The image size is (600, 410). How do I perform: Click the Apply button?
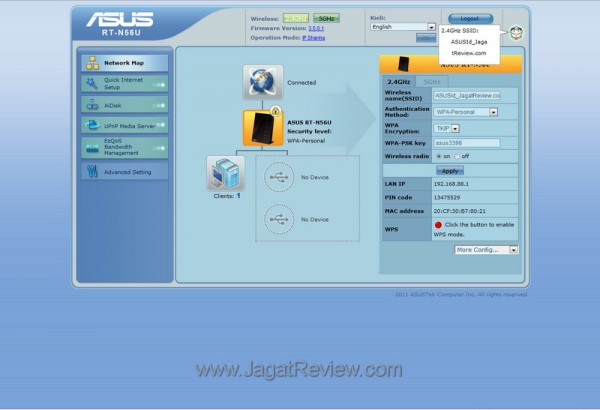click(x=450, y=171)
